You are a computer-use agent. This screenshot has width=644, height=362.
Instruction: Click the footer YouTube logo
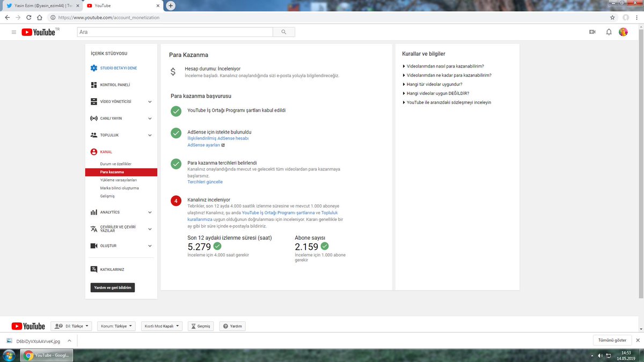pos(28,326)
